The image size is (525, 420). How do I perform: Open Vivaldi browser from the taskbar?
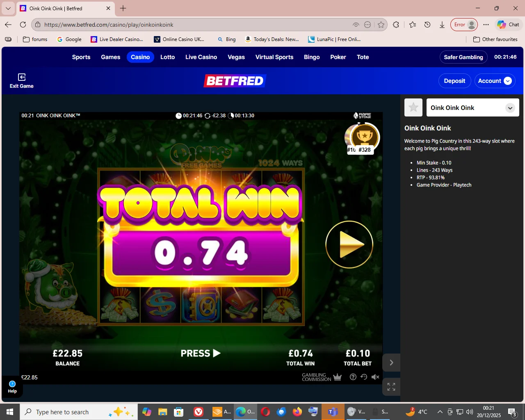pos(199,412)
